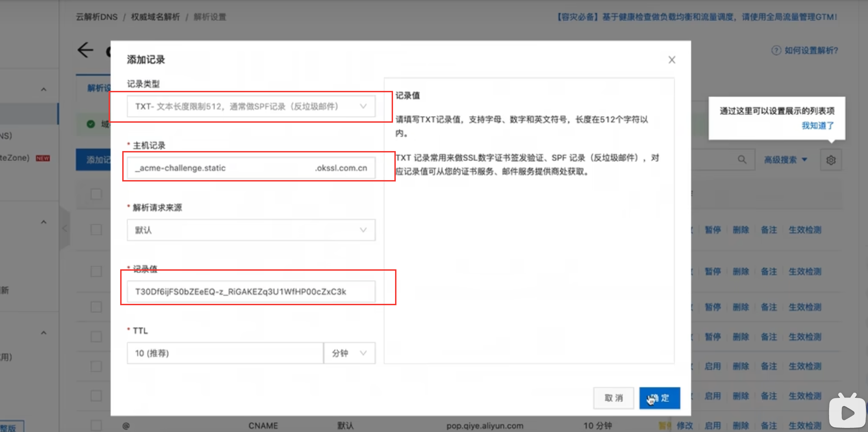868x432 pixels.
Task: Click the column settings gear icon
Action: click(831, 160)
